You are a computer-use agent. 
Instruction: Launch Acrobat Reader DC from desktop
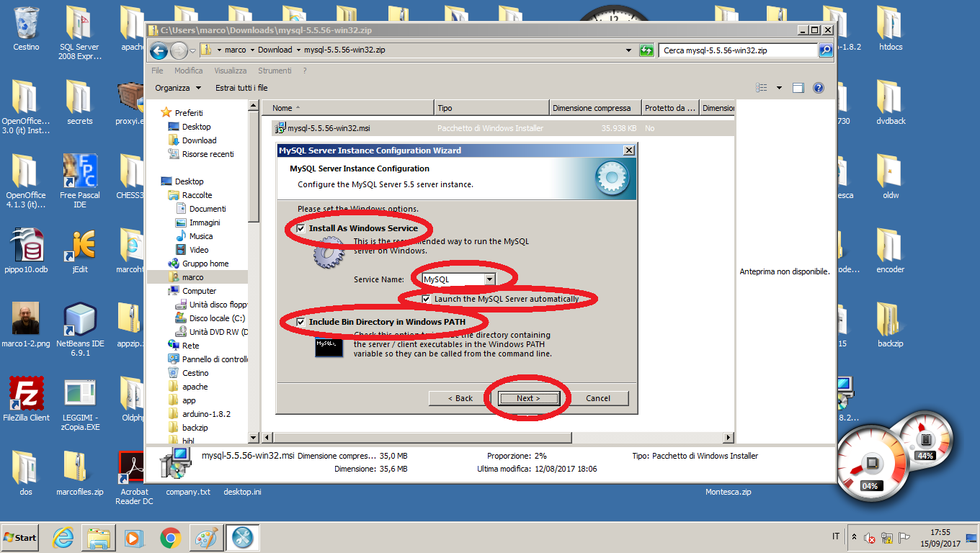[133, 468]
